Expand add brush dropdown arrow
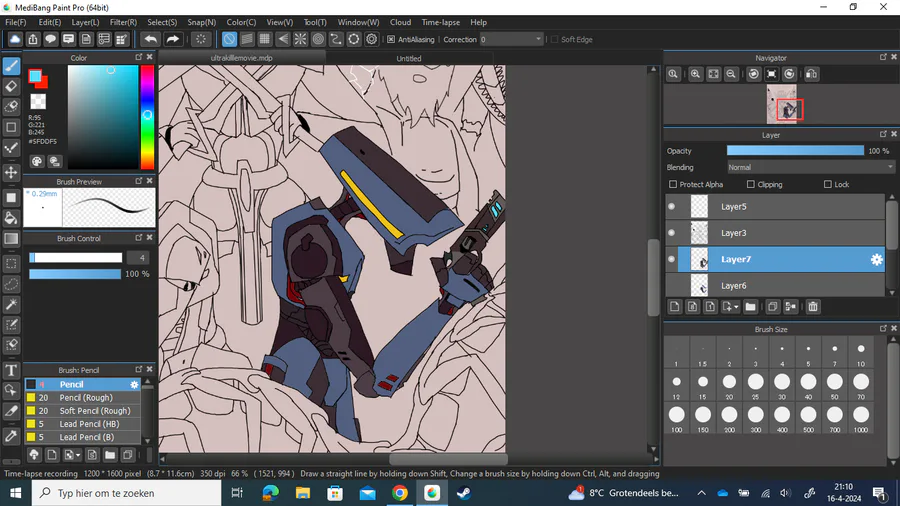900x506 pixels. [x=78, y=456]
